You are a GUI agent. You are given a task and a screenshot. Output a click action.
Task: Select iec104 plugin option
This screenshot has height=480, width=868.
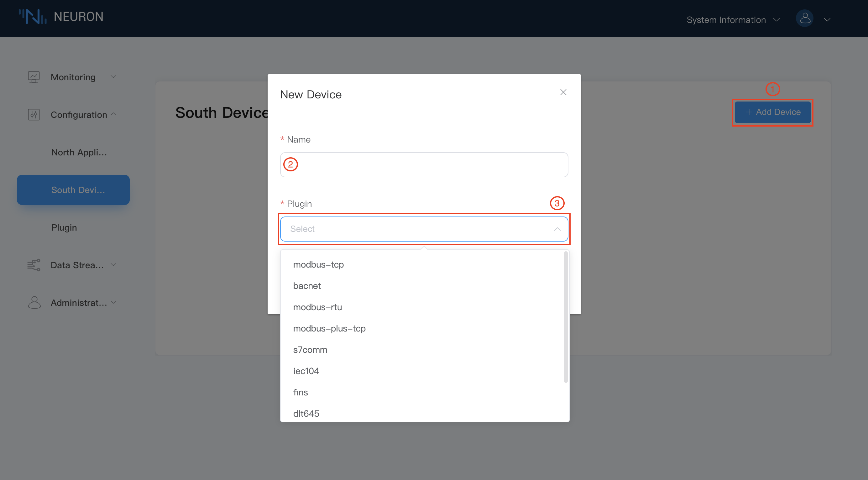pyautogui.click(x=306, y=371)
